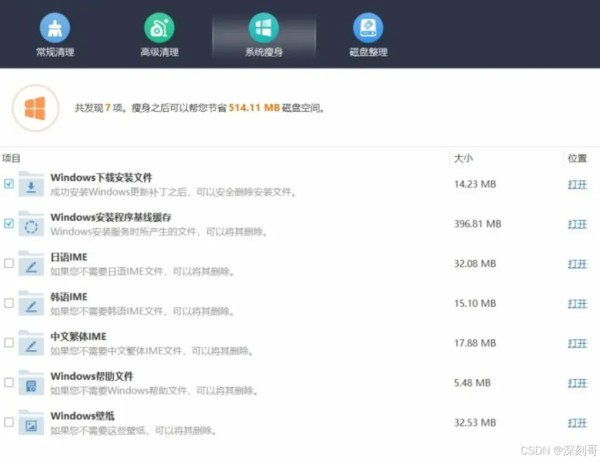This screenshot has height=461, width=600.
Task: Click the 396.81 MB size value
Action: (478, 224)
